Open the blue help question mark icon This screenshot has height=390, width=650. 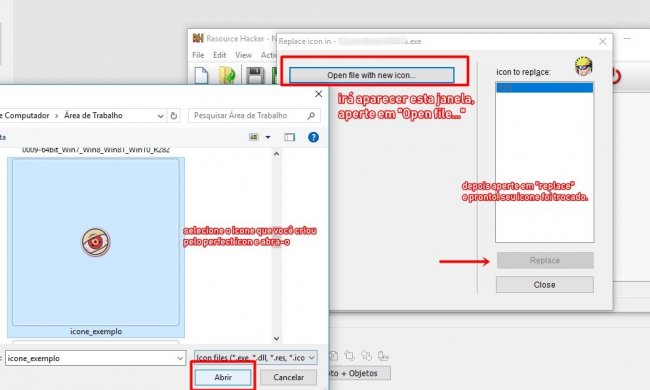[313, 137]
